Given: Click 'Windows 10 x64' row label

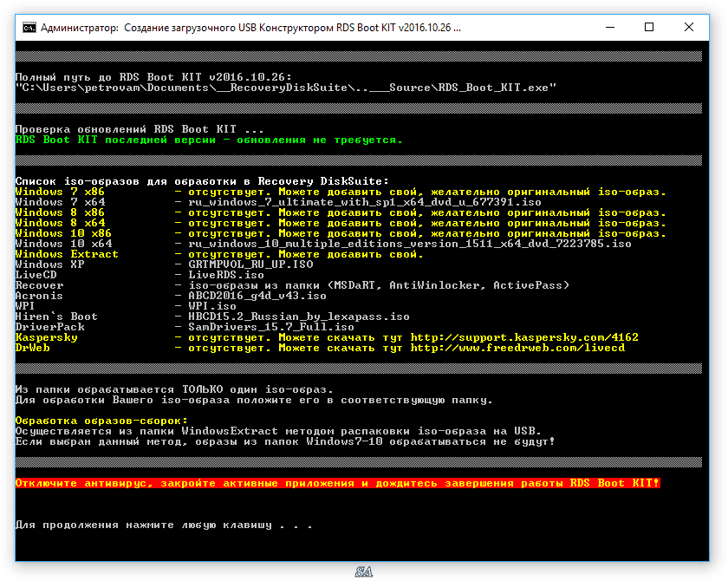Looking at the screenshot, I should point(63,244).
